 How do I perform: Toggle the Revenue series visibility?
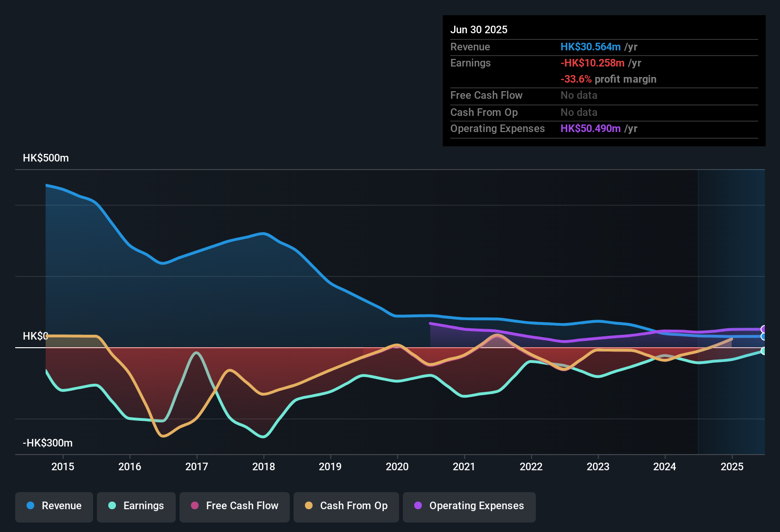tap(54, 506)
